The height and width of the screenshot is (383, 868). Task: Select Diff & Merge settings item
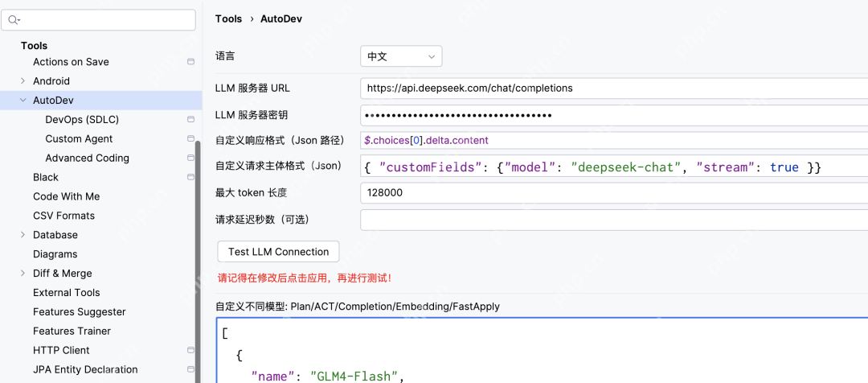click(63, 274)
